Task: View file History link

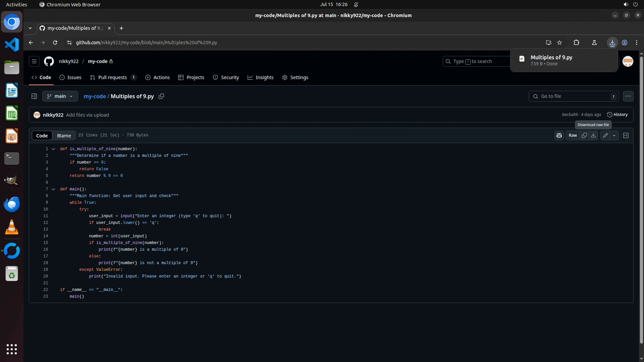Action: (x=618, y=115)
